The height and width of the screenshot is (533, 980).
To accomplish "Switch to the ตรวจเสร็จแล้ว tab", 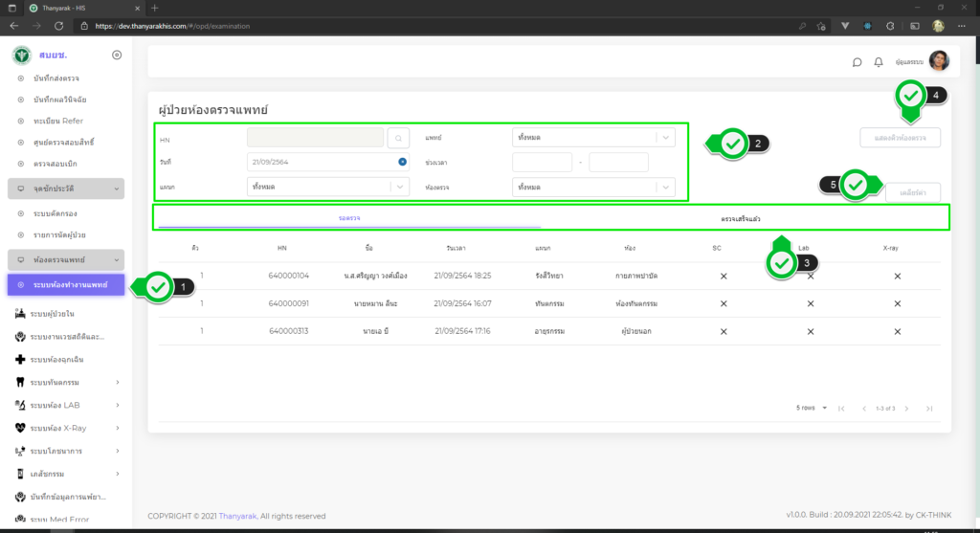I will pos(747,219).
